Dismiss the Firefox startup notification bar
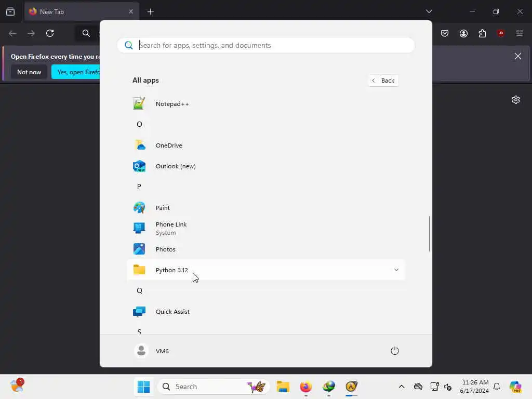This screenshot has height=399, width=532. coord(518,56)
